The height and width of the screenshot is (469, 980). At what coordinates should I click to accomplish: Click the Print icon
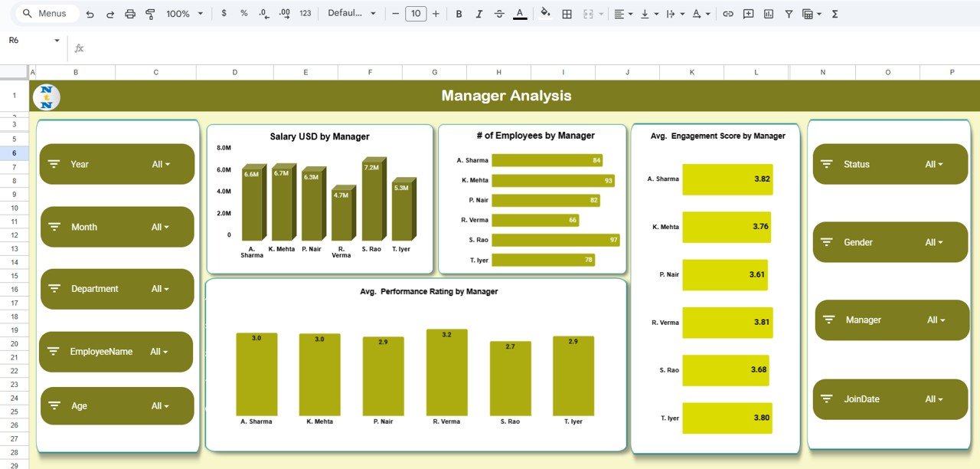pyautogui.click(x=129, y=14)
